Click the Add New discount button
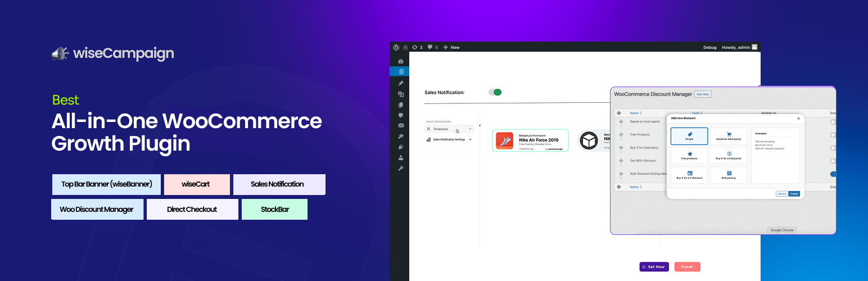Viewport: 868px width, 281px height. (x=703, y=94)
